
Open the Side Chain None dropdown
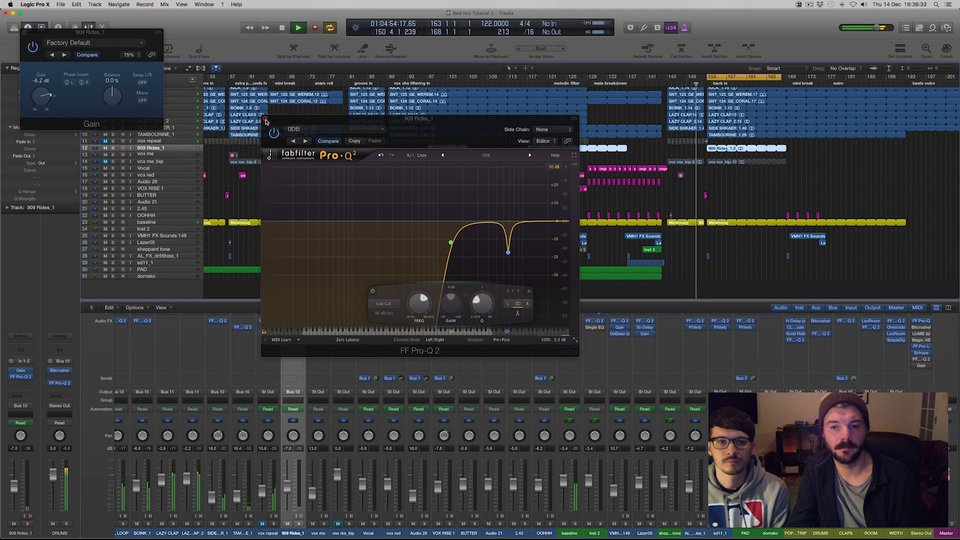point(552,130)
